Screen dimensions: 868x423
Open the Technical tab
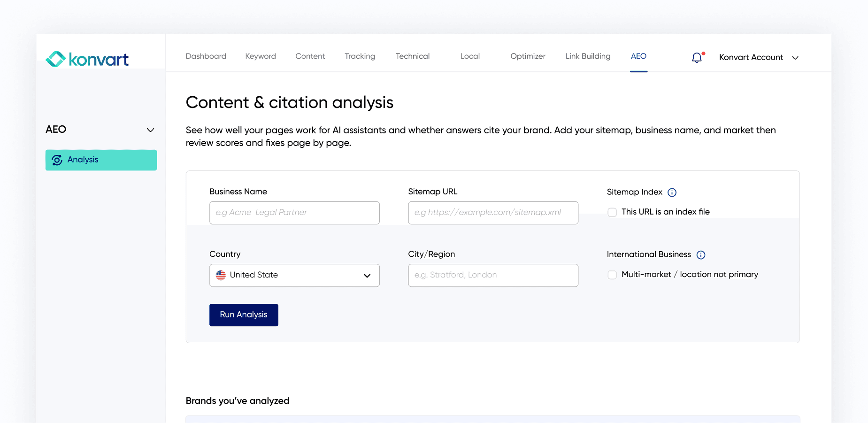point(413,56)
